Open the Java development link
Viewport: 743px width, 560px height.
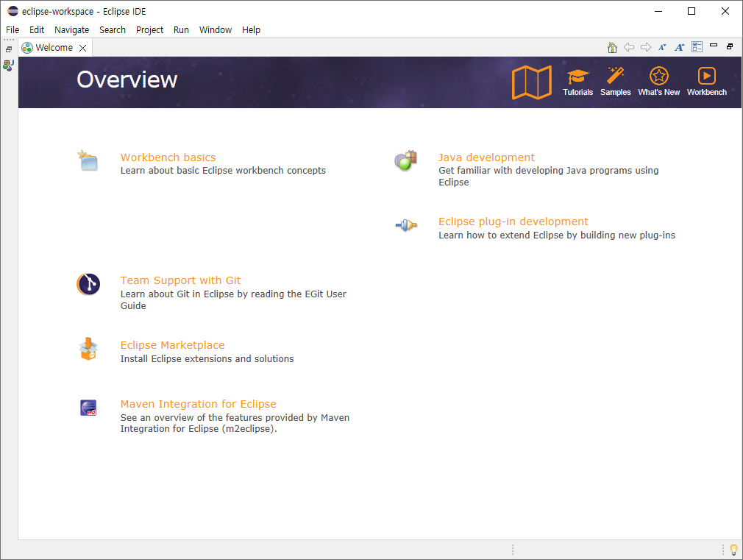coord(486,157)
